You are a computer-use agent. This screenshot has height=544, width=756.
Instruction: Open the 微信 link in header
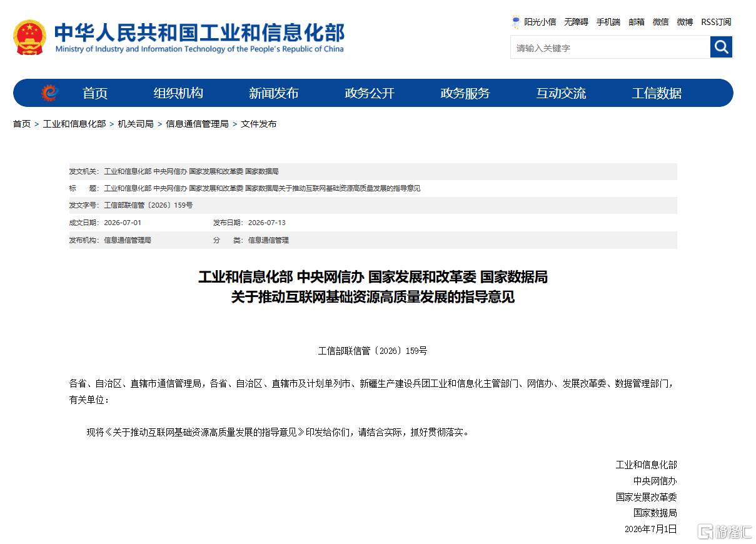[661, 22]
